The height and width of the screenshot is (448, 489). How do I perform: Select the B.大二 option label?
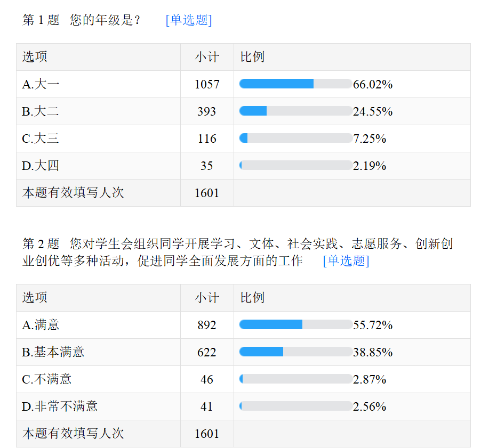pos(41,111)
